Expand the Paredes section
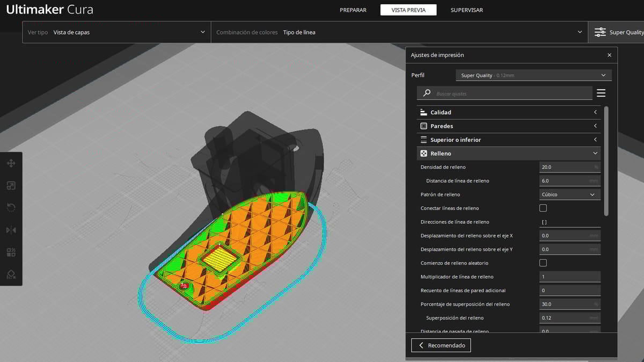This screenshot has height=362, width=644. pos(508,126)
